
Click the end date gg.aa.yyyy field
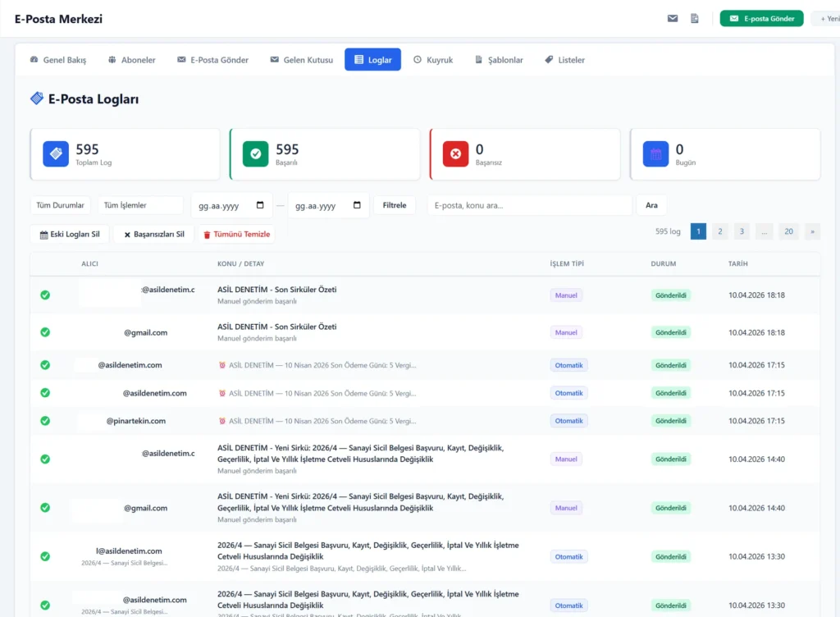(x=328, y=206)
